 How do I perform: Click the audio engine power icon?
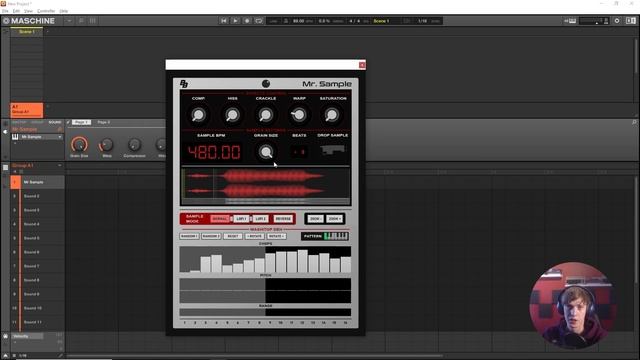point(617,21)
